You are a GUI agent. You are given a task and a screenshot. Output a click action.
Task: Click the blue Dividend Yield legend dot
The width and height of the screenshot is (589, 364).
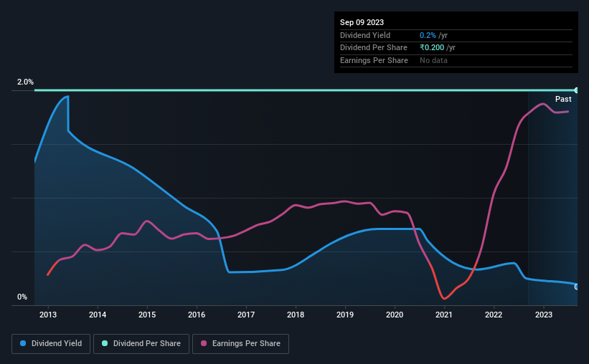pyautogui.click(x=23, y=343)
